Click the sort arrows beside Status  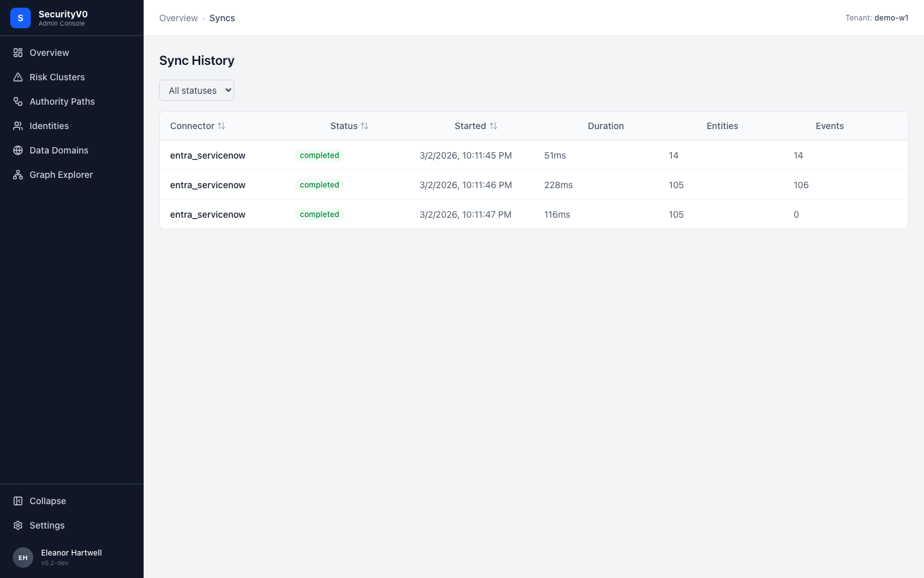coord(364,126)
